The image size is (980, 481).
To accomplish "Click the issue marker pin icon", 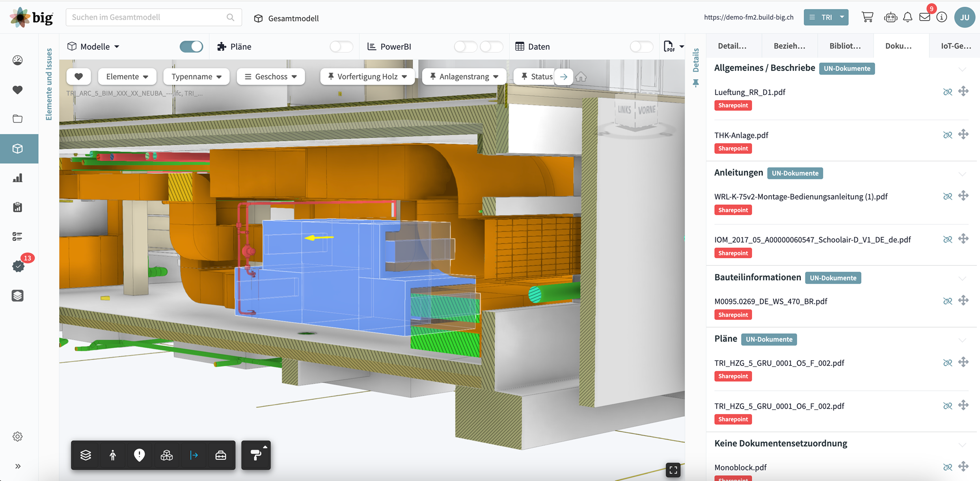I will [x=139, y=455].
